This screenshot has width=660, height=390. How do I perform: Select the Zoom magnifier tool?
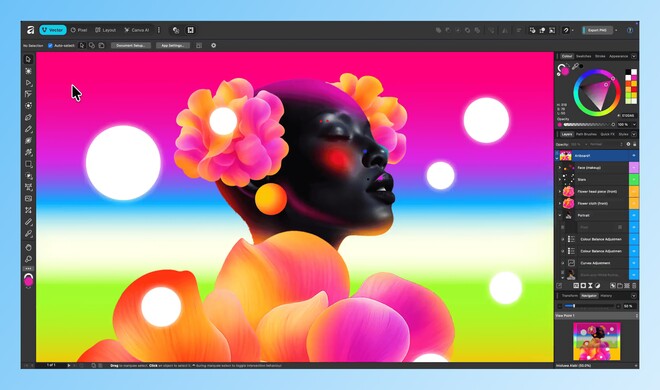(x=29, y=259)
